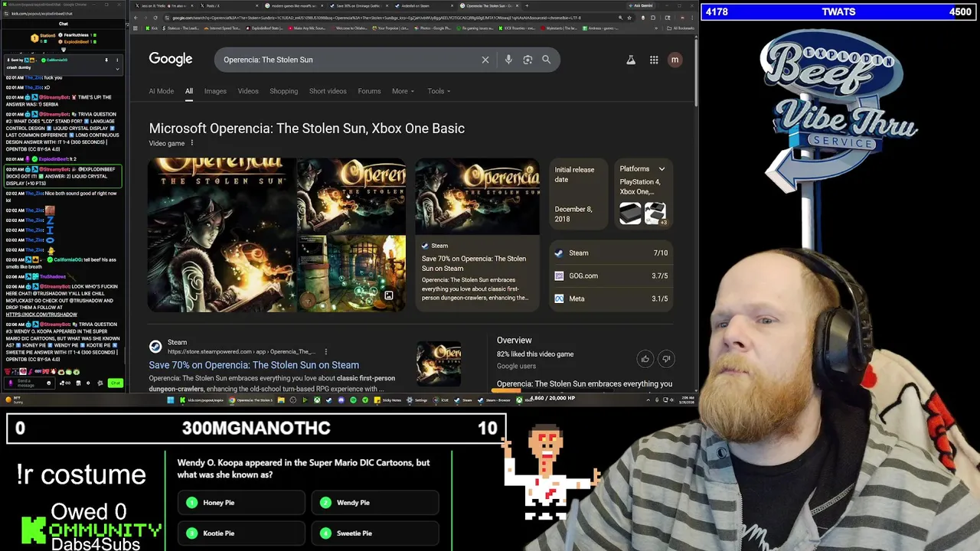Select the All results tab

[188, 91]
